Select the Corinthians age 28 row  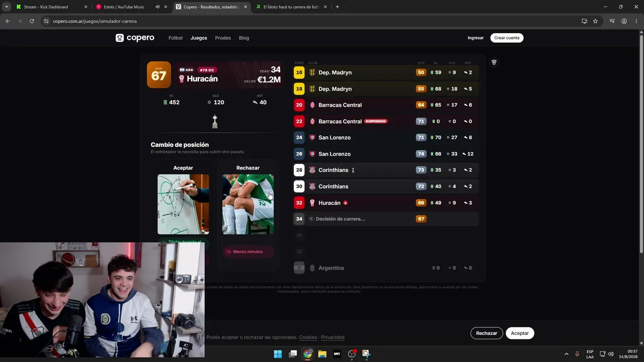pyautogui.click(x=385, y=170)
